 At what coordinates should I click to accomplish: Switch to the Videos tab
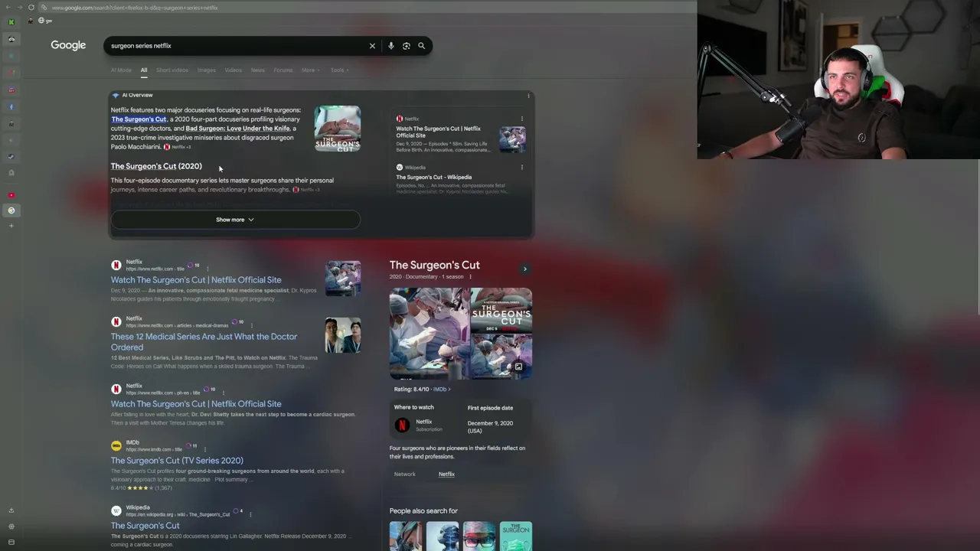point(234,70)
